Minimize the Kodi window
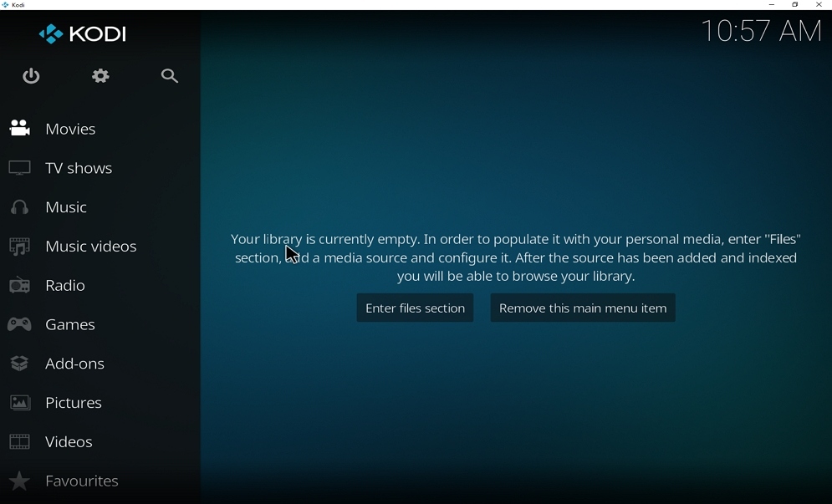This screenshot has width=832, height=504. point(772,5)
